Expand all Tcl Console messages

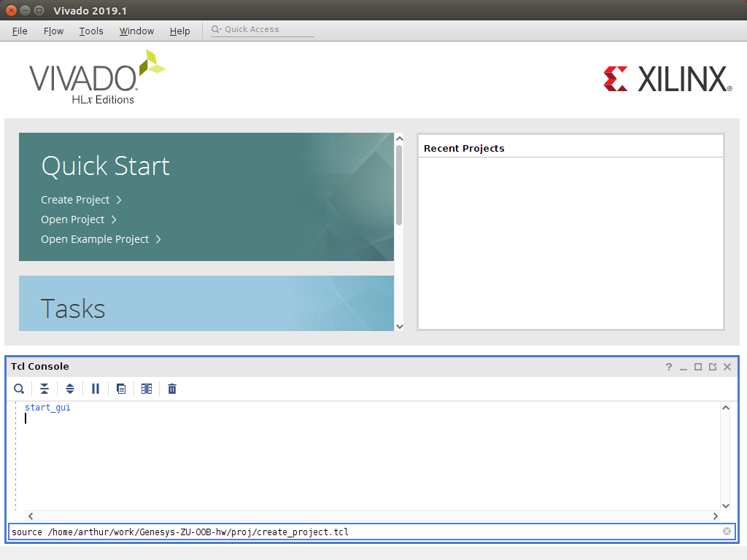pos(70,389)
